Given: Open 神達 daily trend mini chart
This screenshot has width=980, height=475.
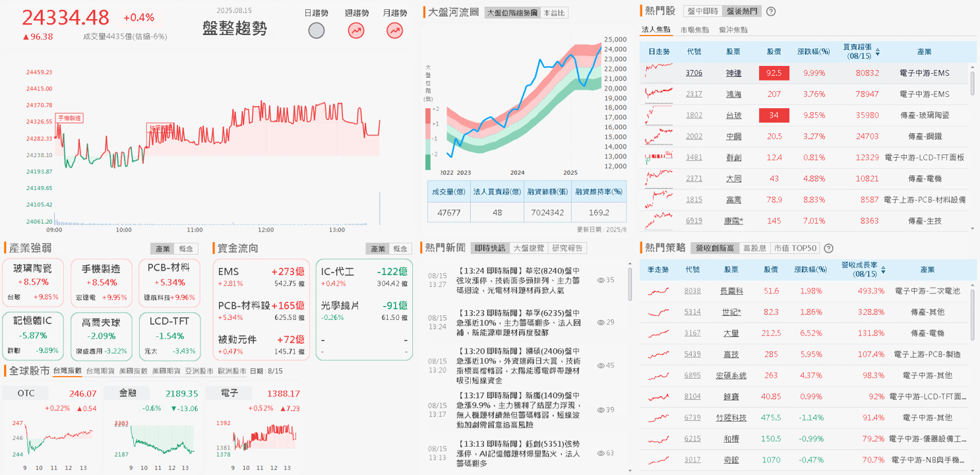Looking at the screenshot, I should click(659, 73).
